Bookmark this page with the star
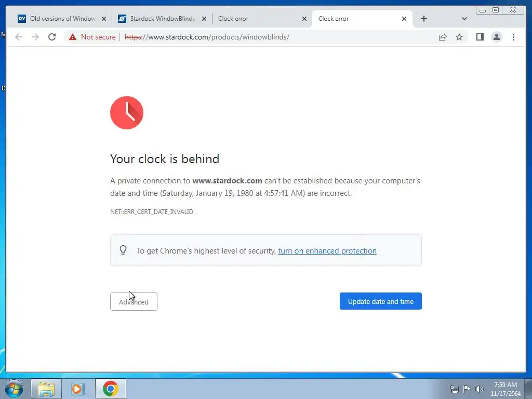532x399 pixels. pyautogui.click(x=459, y=37)
